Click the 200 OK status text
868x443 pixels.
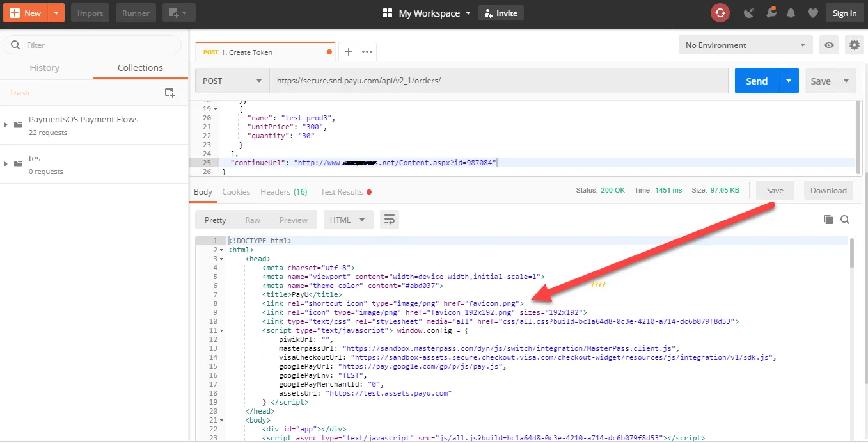(613, 190)
